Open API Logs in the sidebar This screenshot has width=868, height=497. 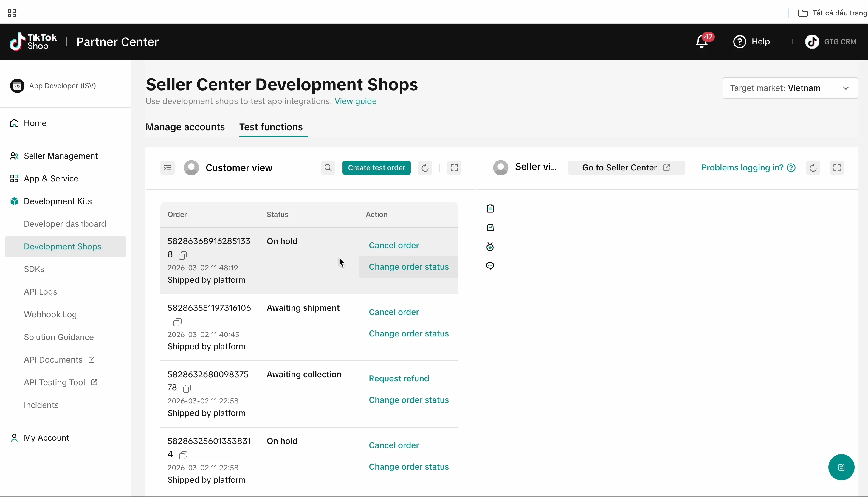tap(40, 292)
